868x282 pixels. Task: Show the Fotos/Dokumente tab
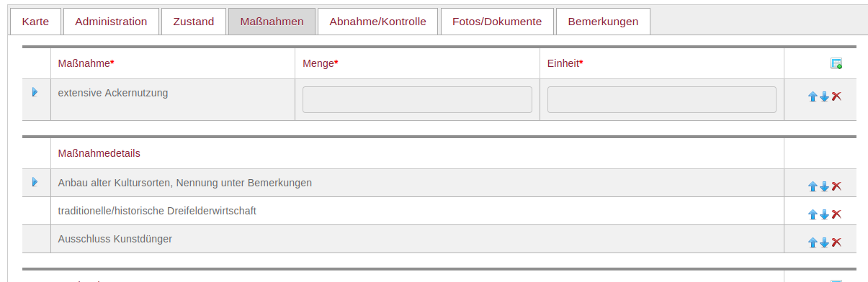click(x=497, y=22)
